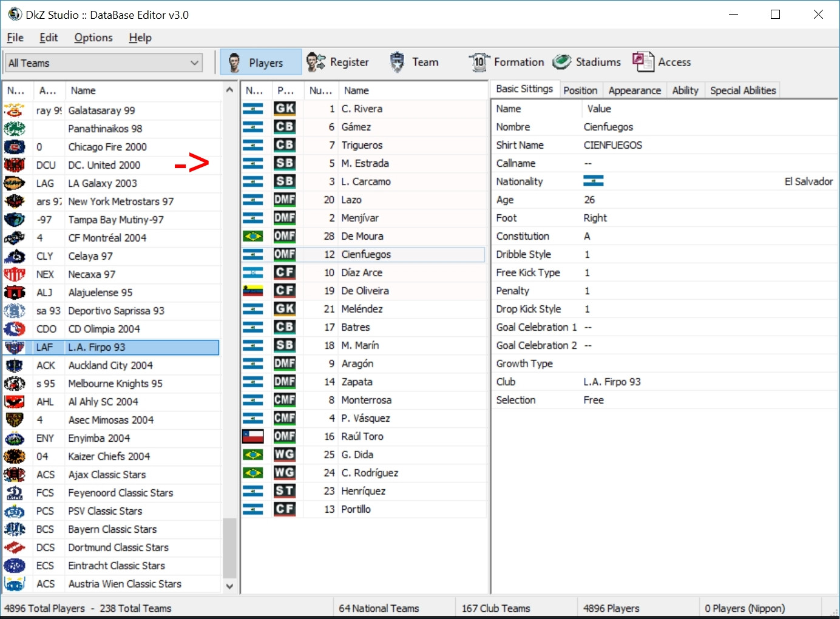Sort player list by Name column header
Screen dimensions: 840x619
click(413, 90)
